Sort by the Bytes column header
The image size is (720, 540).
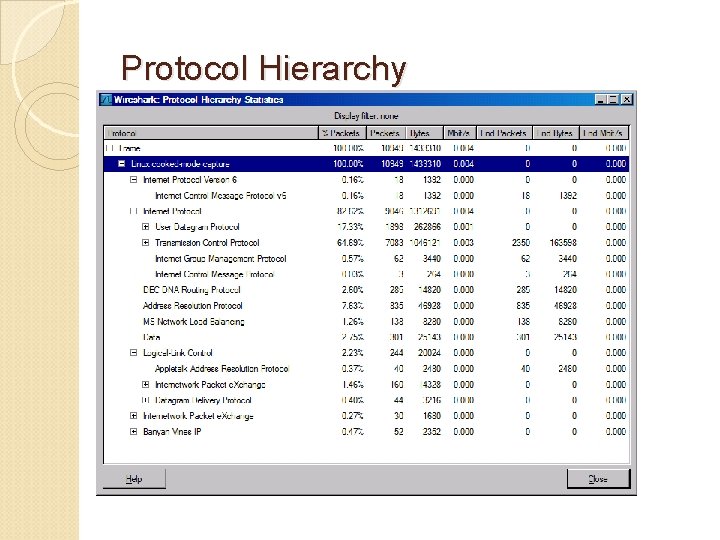click(425, 133)
